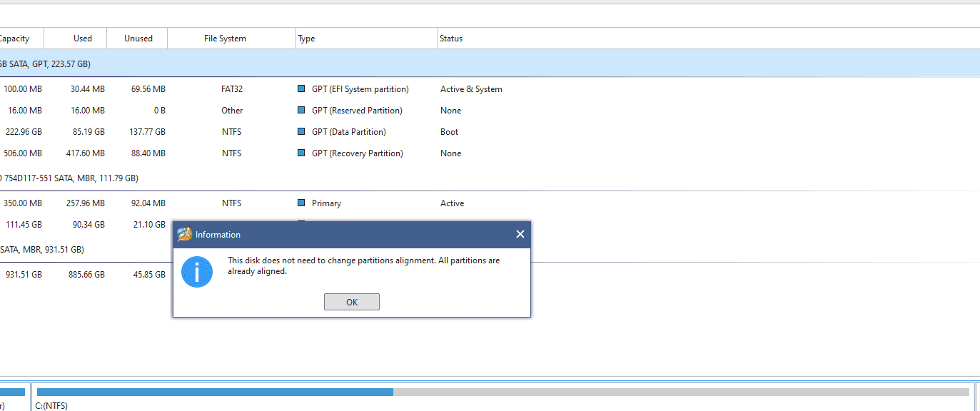This screenshot has height=411, width=980.
Task: Click the '45.85 GB' unused cell
Action: click(150, 275)
